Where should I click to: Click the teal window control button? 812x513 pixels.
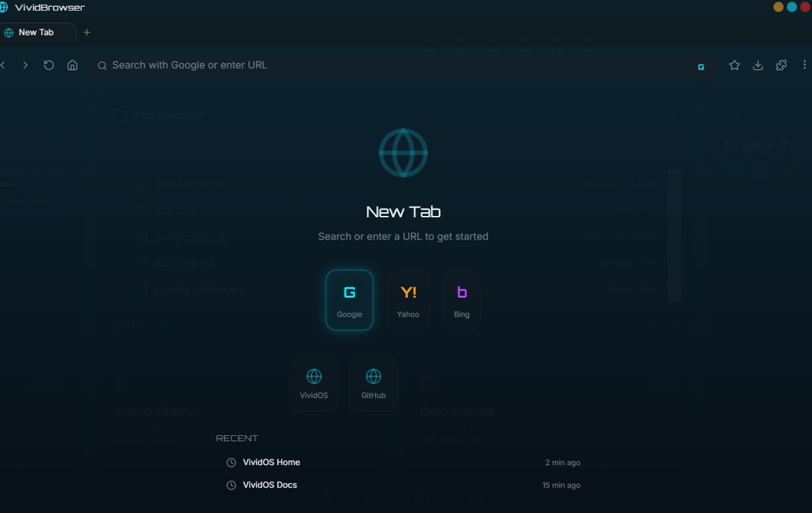792,7
